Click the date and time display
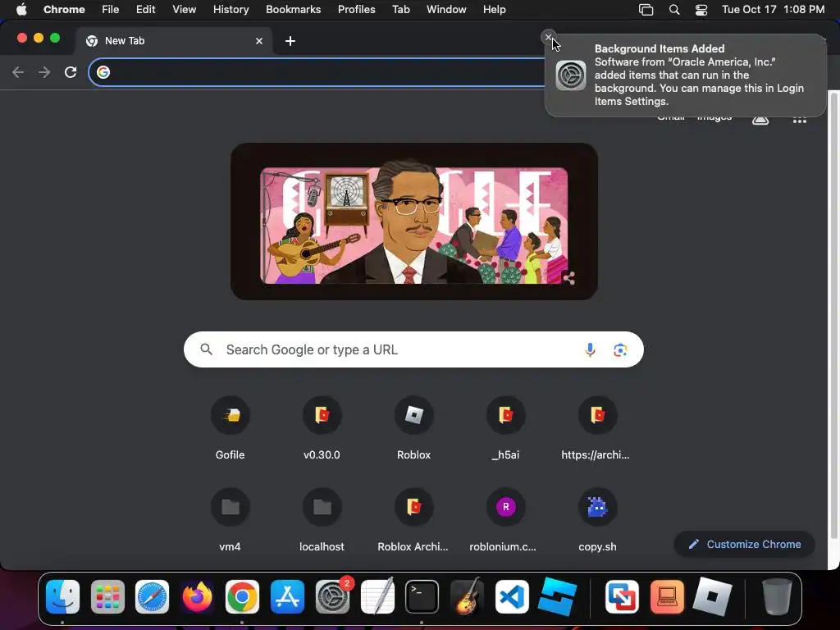 point(773,10)
